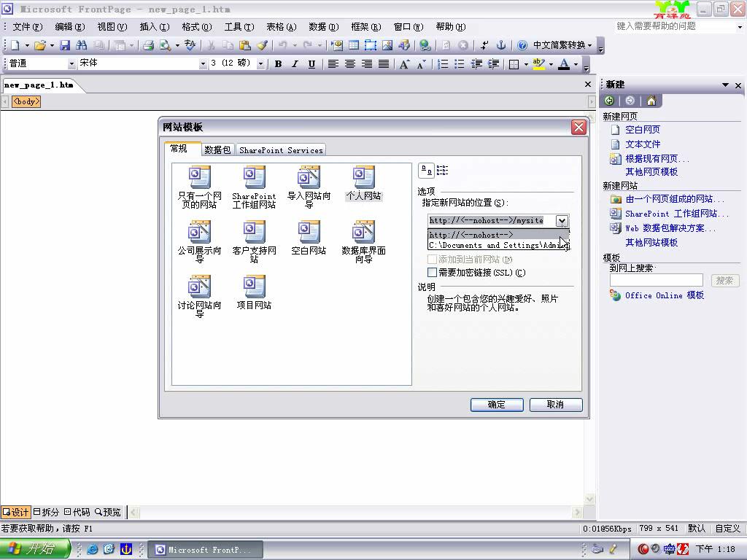This screenshot has width=747, height=560.
Task: Switch to the 数据包 tab
Action: [x=217, y=150]
